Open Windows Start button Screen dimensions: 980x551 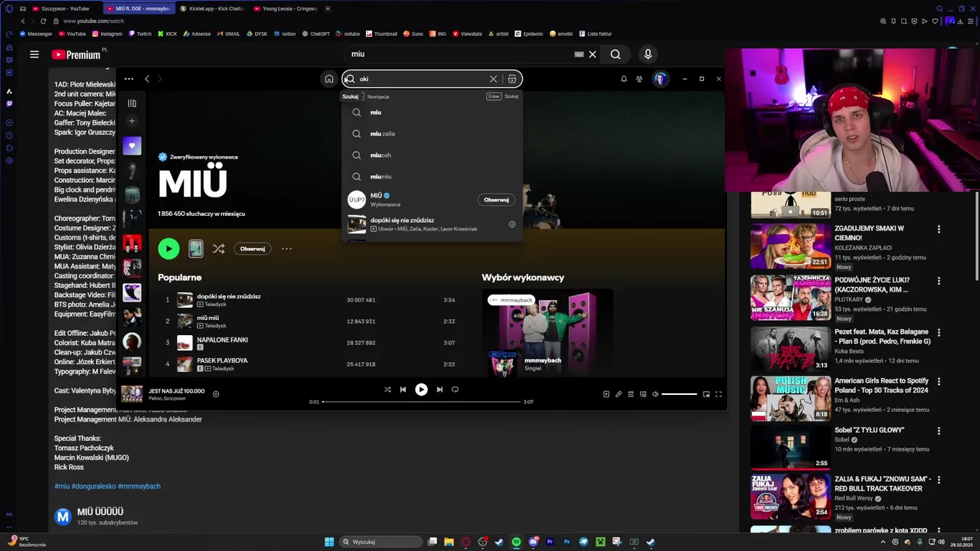pyautogui.click(x=329, y=542)
